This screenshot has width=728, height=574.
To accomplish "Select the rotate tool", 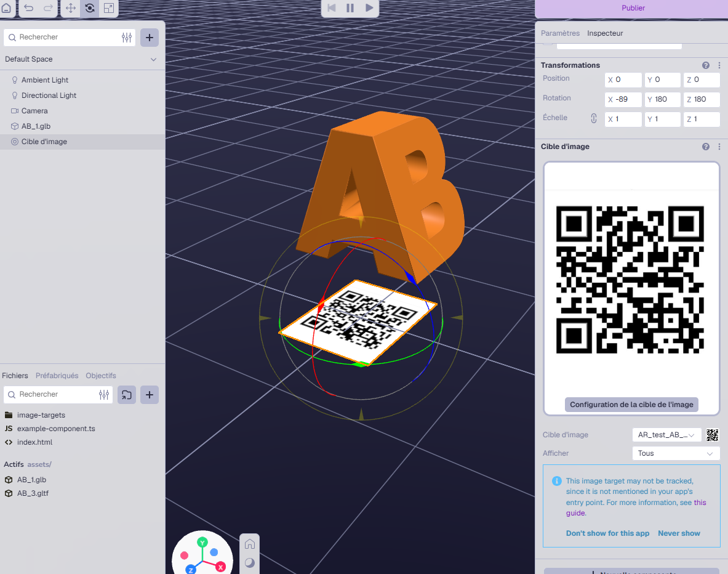I will pos(90,8).
